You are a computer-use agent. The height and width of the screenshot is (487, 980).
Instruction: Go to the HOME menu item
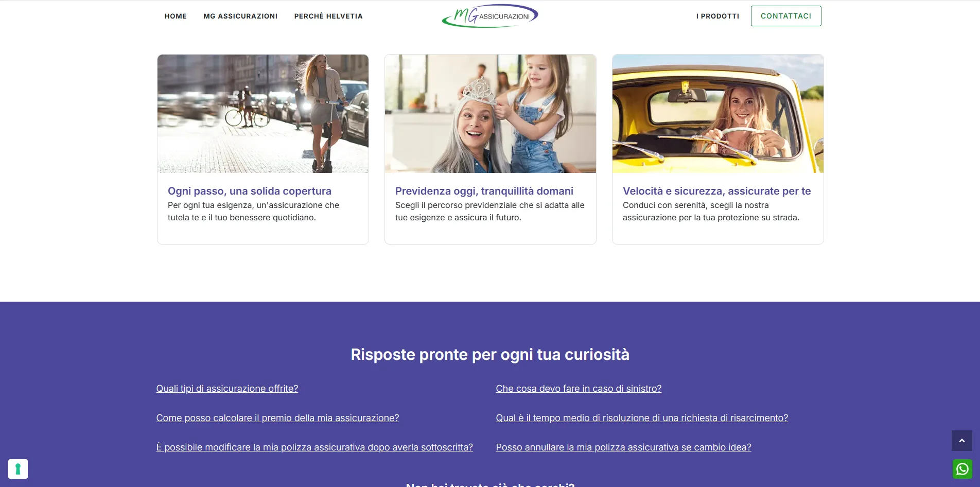[176, 16]
